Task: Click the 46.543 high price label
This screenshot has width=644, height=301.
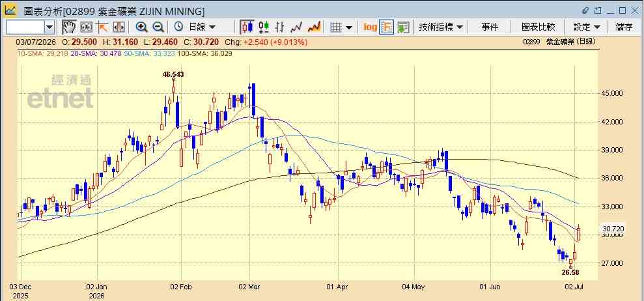Action: pyautogui.click(x=173, y=74)
